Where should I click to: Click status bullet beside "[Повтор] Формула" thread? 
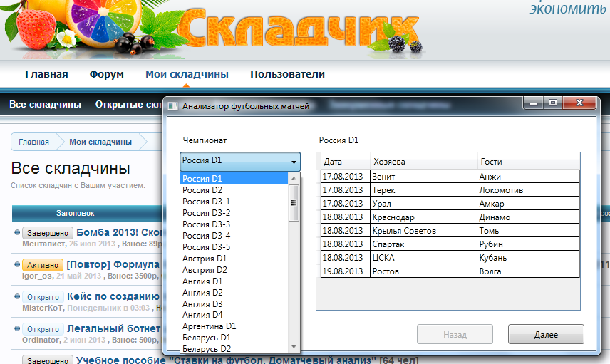16,264
